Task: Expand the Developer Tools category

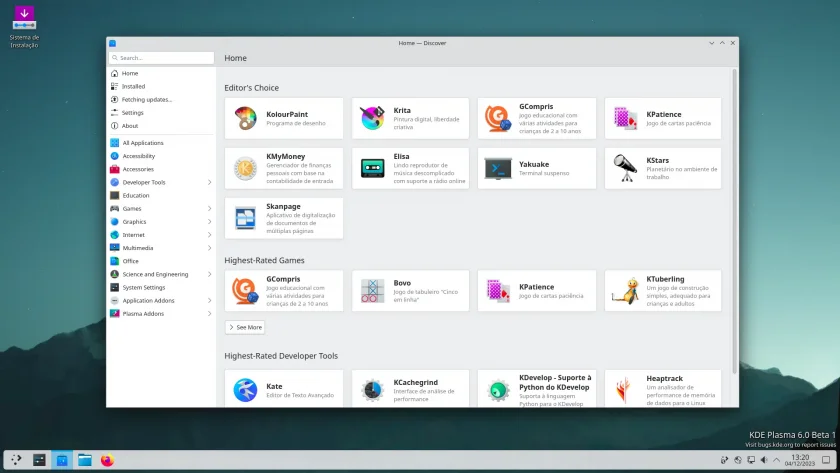Action: click(x=209, y=182)
